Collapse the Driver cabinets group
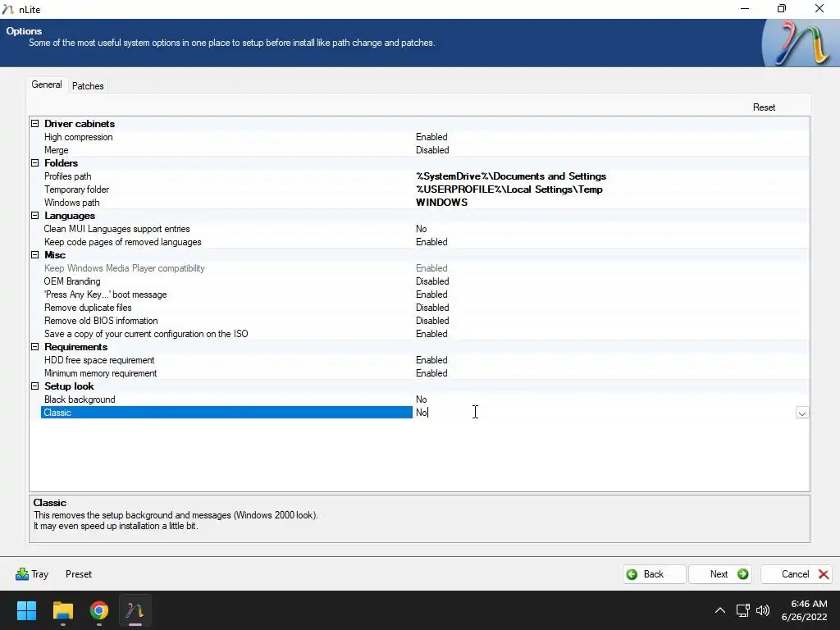Viewport: 840px width, 630px height. coord(34,123)
